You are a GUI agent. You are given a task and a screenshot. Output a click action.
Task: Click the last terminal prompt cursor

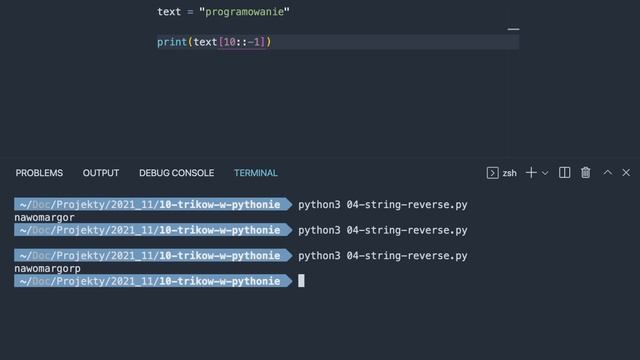(301, 281)
